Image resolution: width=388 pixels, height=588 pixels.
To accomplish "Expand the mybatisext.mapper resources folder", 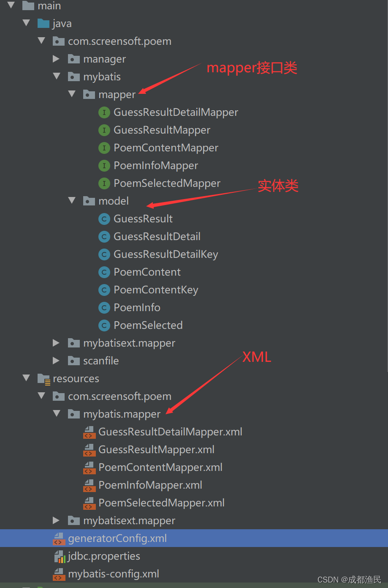I will (x=56, y=521).
